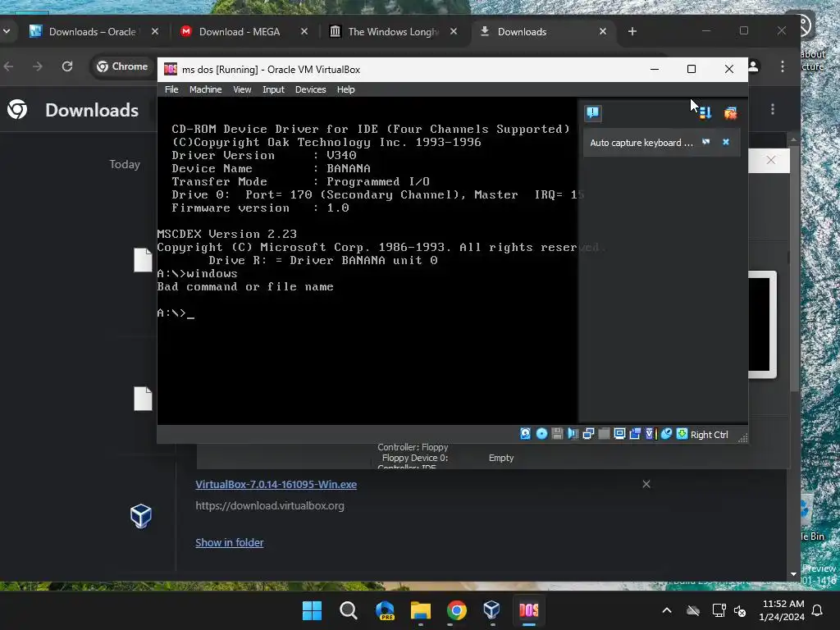Viewport: 840px width, 630px height.
Task: Open File Explorer from taskbar
Action: [x=421, y=610]
